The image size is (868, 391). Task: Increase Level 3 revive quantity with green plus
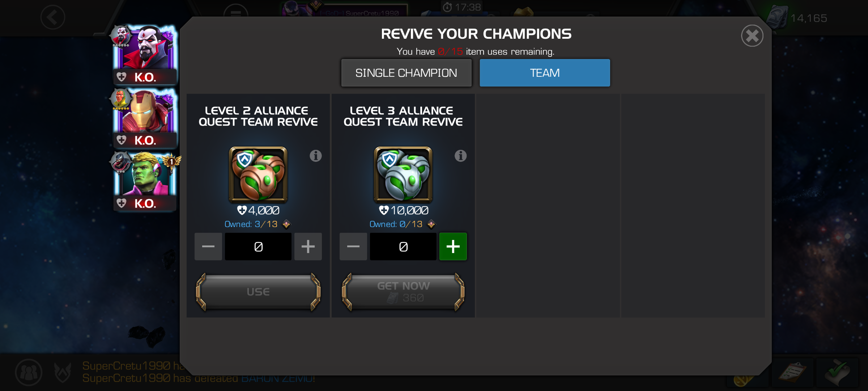click(x=453, y=247)
